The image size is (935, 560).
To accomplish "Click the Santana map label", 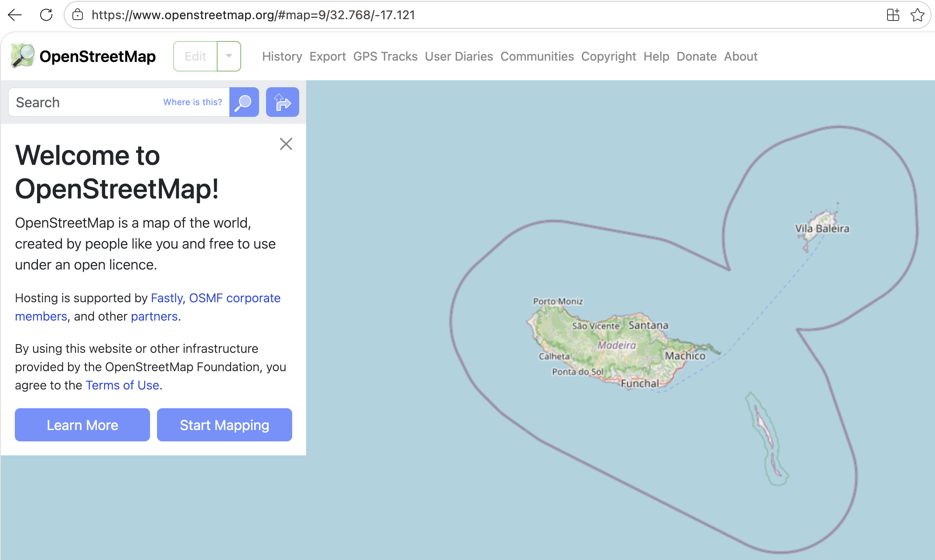I will tap(648, 325).
